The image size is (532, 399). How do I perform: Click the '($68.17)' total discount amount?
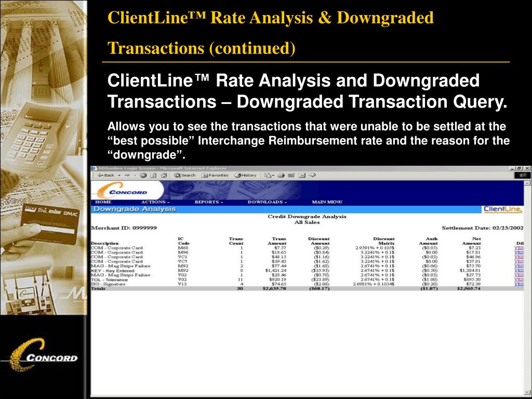(320, 288)
